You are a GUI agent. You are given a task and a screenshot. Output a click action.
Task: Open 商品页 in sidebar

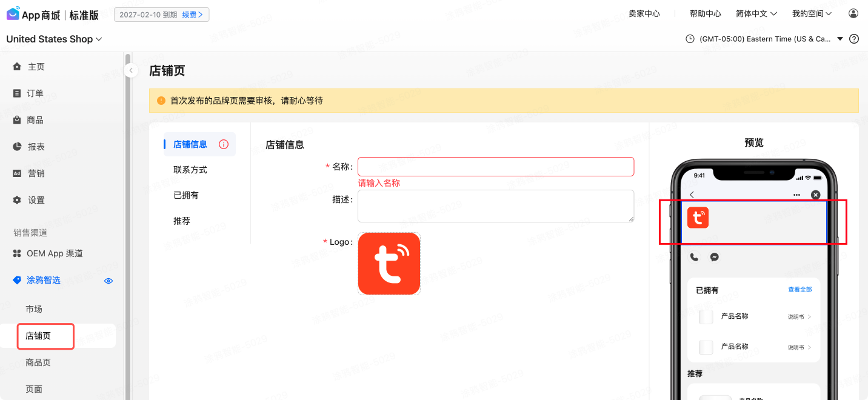[38, 362]
